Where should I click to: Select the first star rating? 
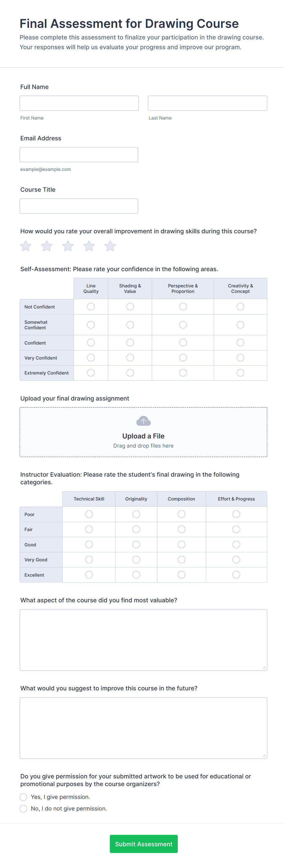coord(25,246)
